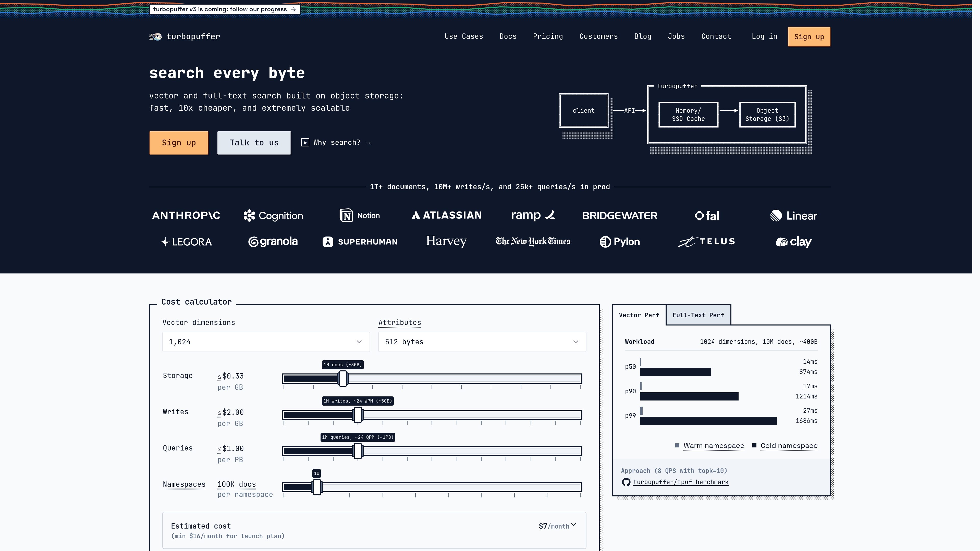Screen dimensions: 980x551
Task: Click the turbopuffer pufferfish logo icon
Action: coord(155,36)
